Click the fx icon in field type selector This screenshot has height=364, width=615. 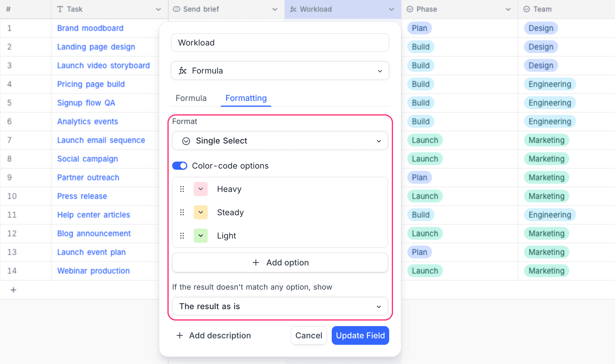pyautogui.click(x=183, y=71)
